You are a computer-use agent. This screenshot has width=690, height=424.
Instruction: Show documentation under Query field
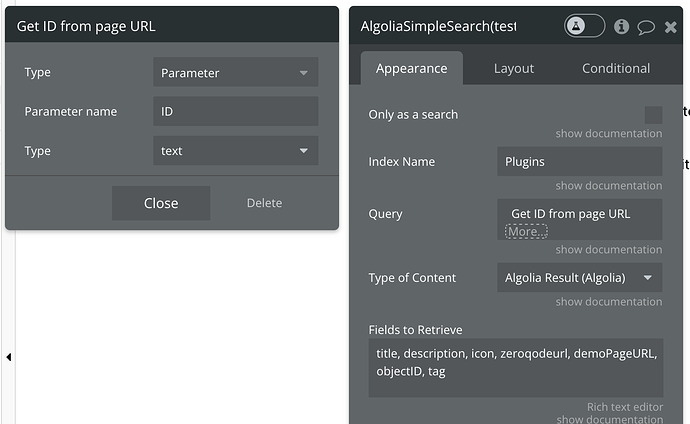pyautogui.click(x=609, y=249)
